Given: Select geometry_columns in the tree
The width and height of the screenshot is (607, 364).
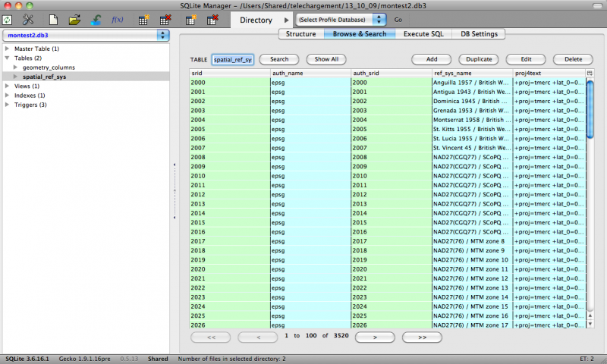Looking at the screenshot, I should [49, 67].
